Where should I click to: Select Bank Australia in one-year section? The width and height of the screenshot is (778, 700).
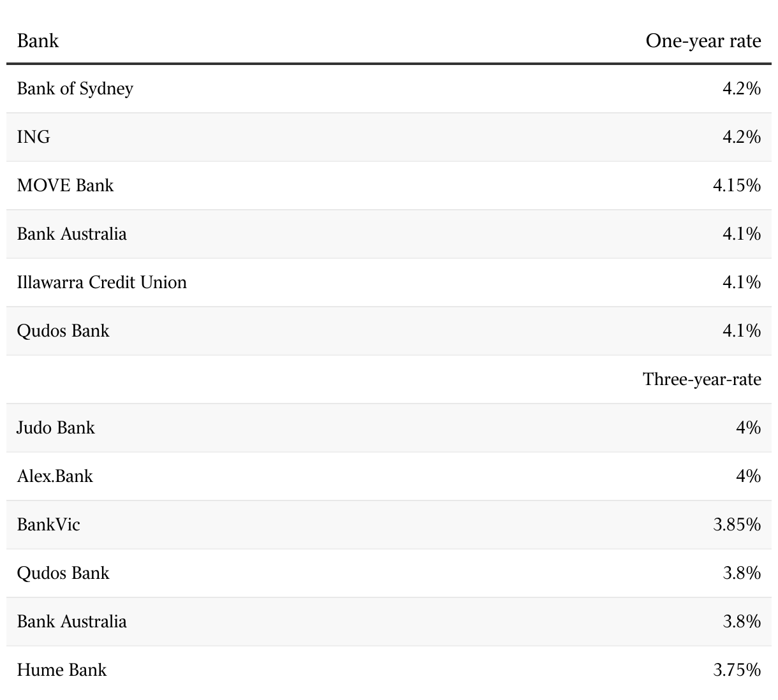(x=71, y=234)
